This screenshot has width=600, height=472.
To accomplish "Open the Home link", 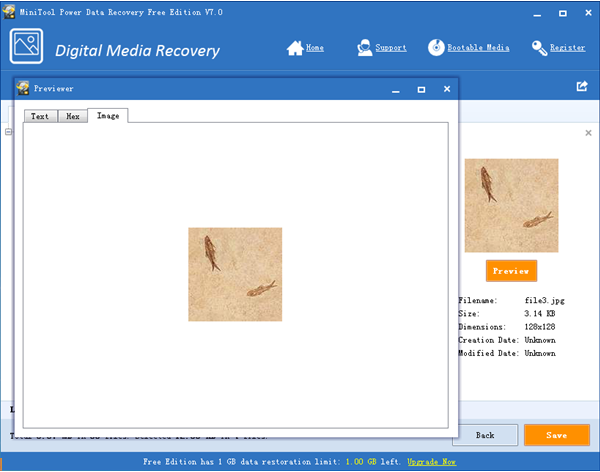I will coord(315,48).
